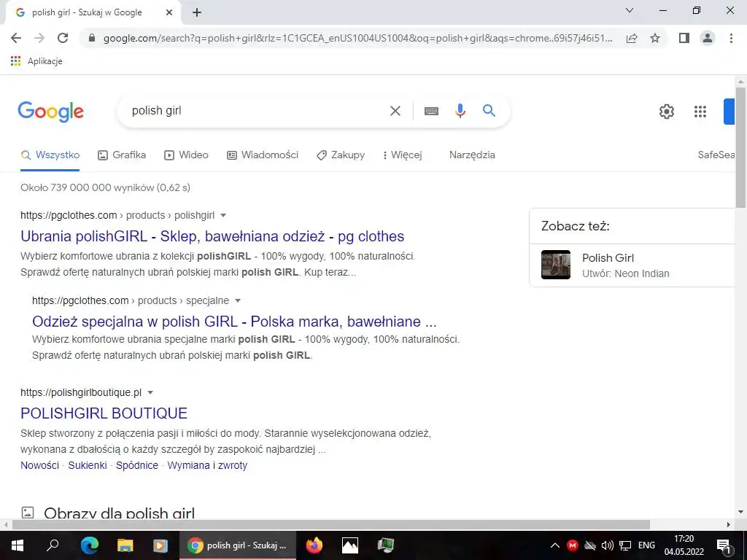747x560 pixels.
Task: Open the notification center
Action: (x=724, y=545)
